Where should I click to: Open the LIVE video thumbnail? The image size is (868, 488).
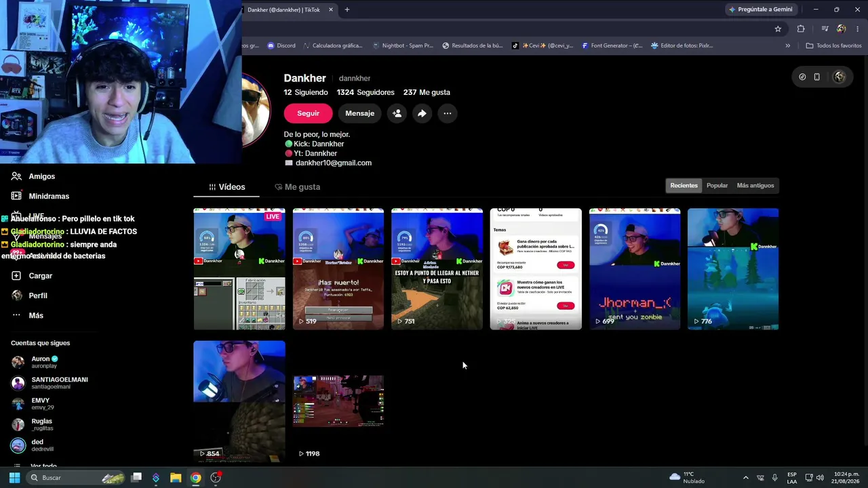[x=239, y=269]
